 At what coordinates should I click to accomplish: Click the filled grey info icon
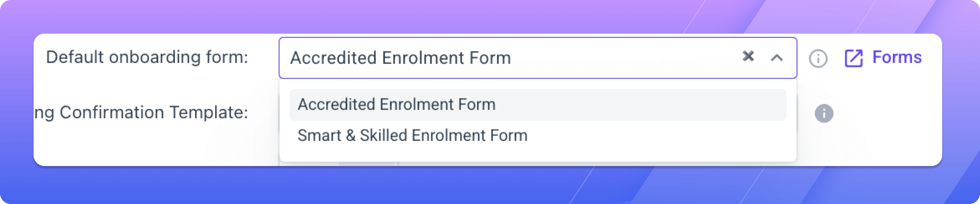(x=824, y=113)
